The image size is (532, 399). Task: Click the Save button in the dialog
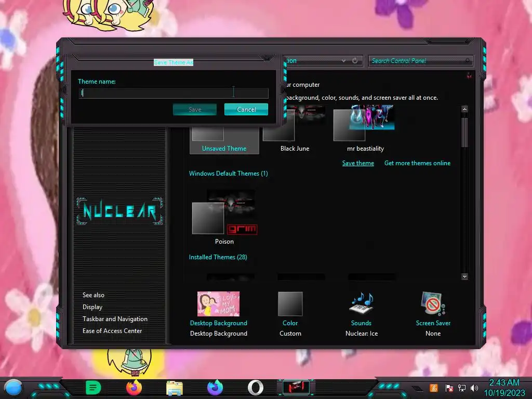tap(195, 109)
